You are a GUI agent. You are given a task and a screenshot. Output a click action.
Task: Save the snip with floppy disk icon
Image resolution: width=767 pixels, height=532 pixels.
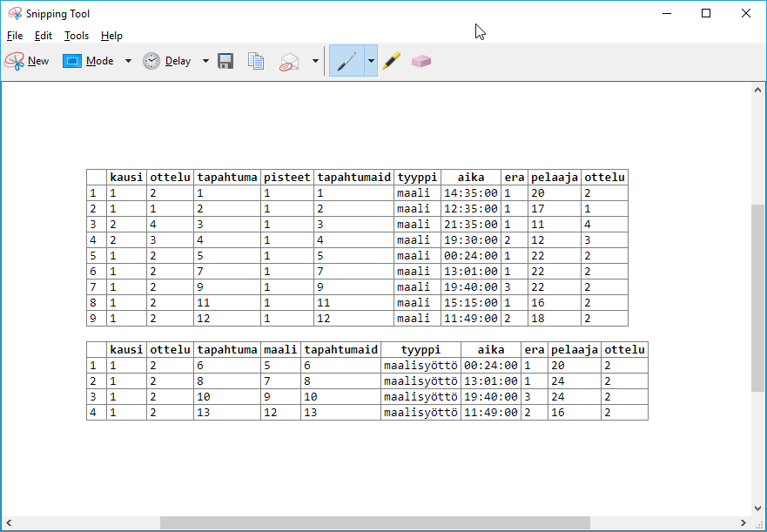point(225,61)
